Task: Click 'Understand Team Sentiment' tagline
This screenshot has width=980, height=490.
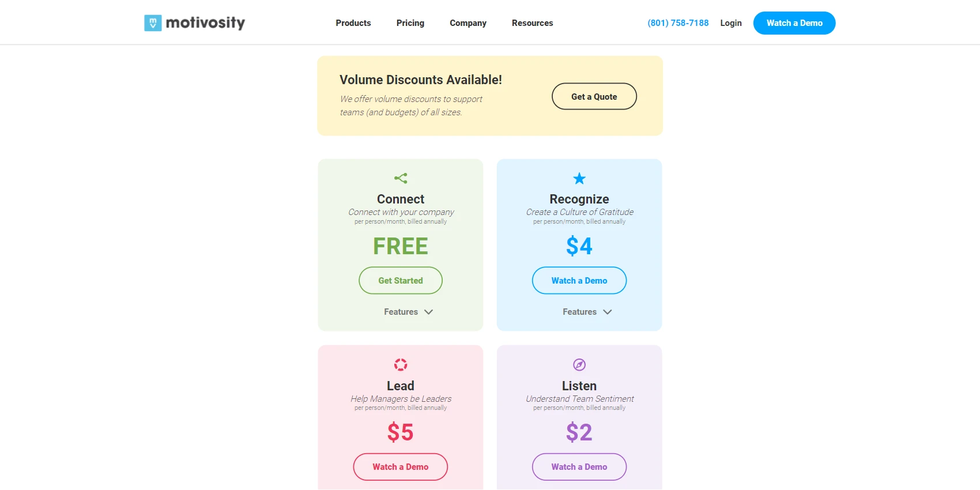Action: [579, 399]
